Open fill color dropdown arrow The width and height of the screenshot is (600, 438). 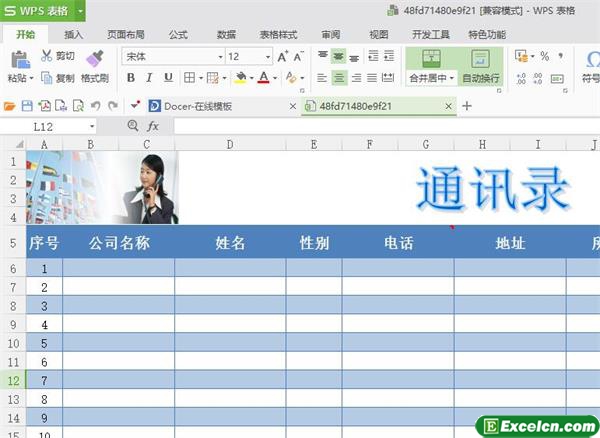tap(251, 78)
